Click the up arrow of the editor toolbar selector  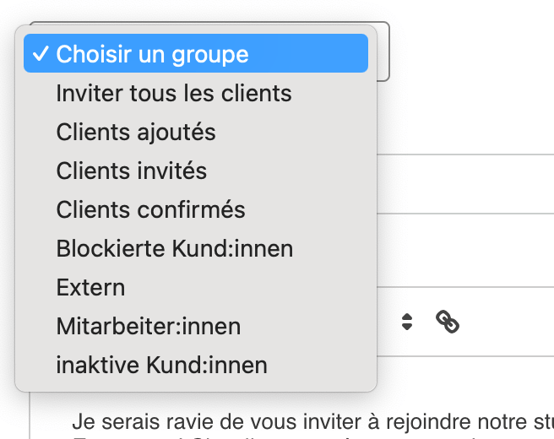tap(407, 317)
